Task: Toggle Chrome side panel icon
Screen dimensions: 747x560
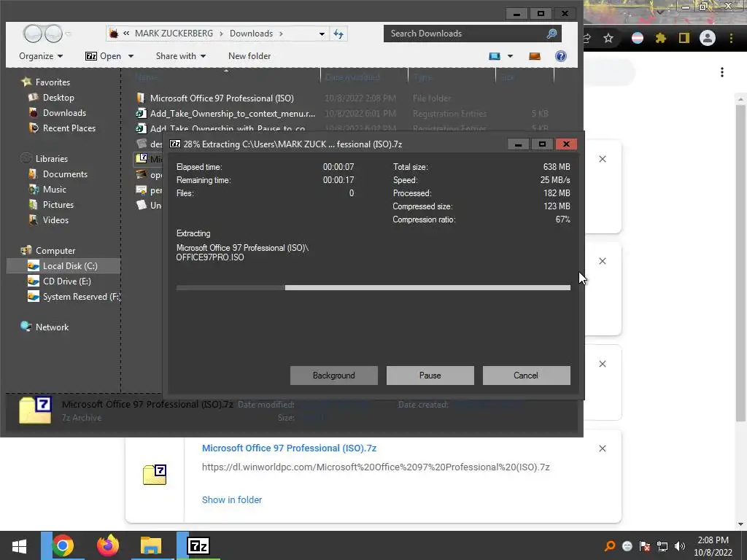Action: click(x=684, y=38)
